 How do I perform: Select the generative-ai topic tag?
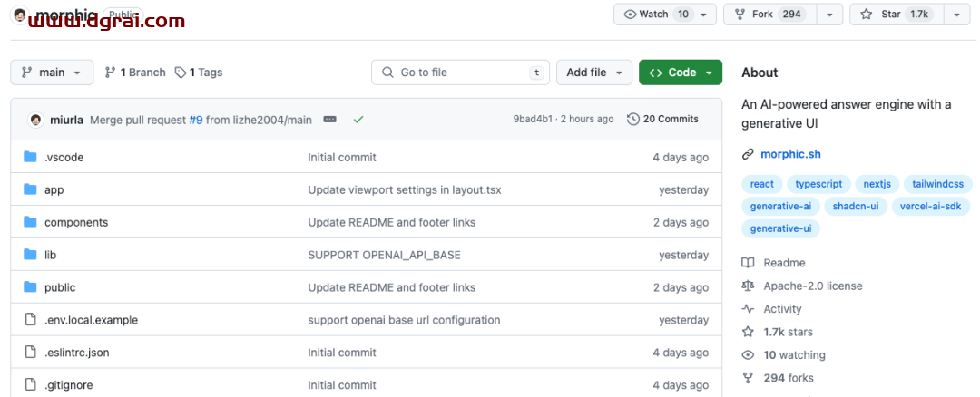781,207
